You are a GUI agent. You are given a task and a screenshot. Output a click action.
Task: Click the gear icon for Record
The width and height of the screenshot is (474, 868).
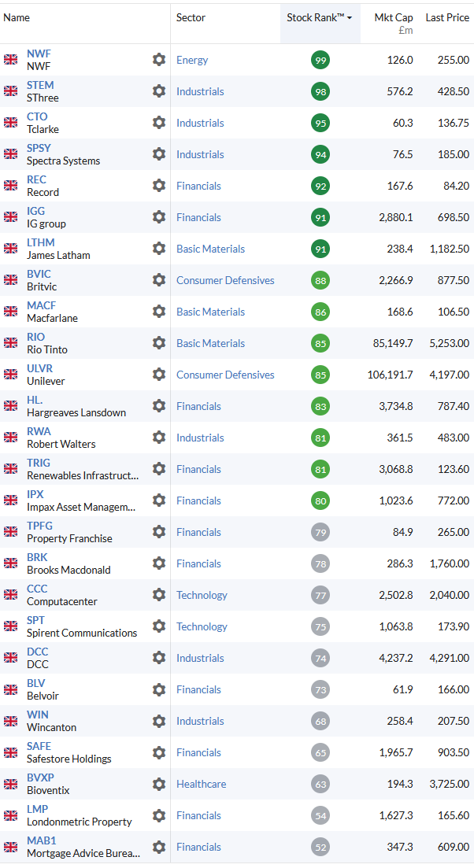[159, 186]
